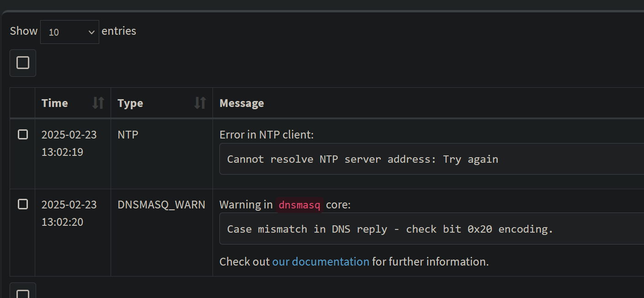Click the NTP client error code block
Image resolution: width=644 pixels, height=298 pixels.
click(361, 159)
